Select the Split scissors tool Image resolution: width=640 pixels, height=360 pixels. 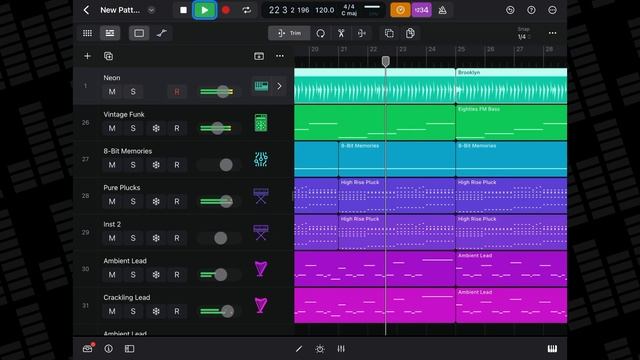click(x=341, y=33)
